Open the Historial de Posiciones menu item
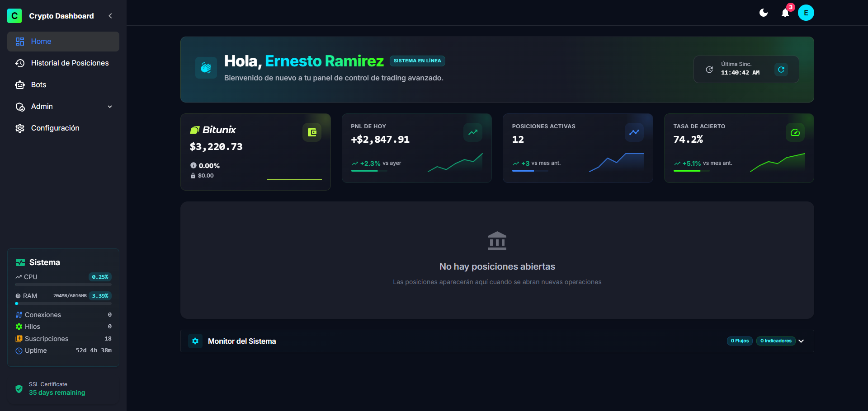 tap(70, 63)
